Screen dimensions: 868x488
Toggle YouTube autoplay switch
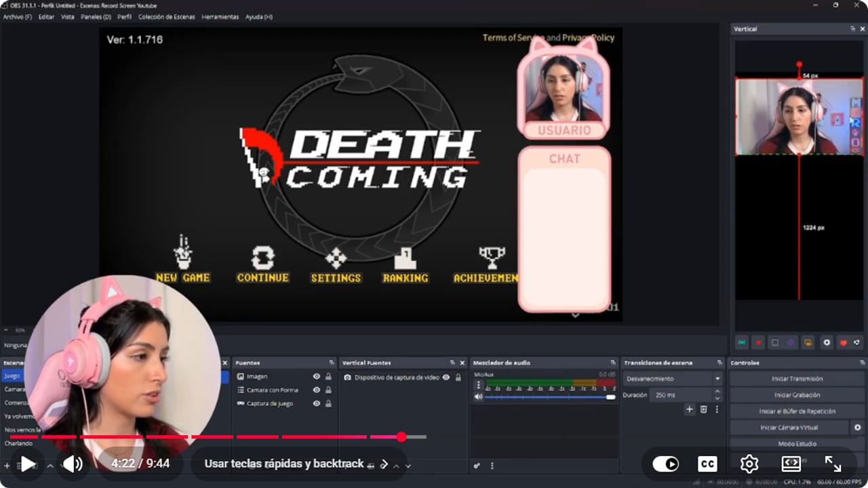[665, 464]
